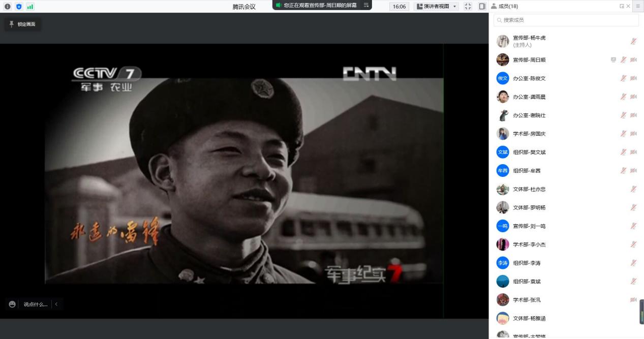Click the blue 俊文 avatar
The height and width of the screenshot is (339, 644).
pos(503,78)
